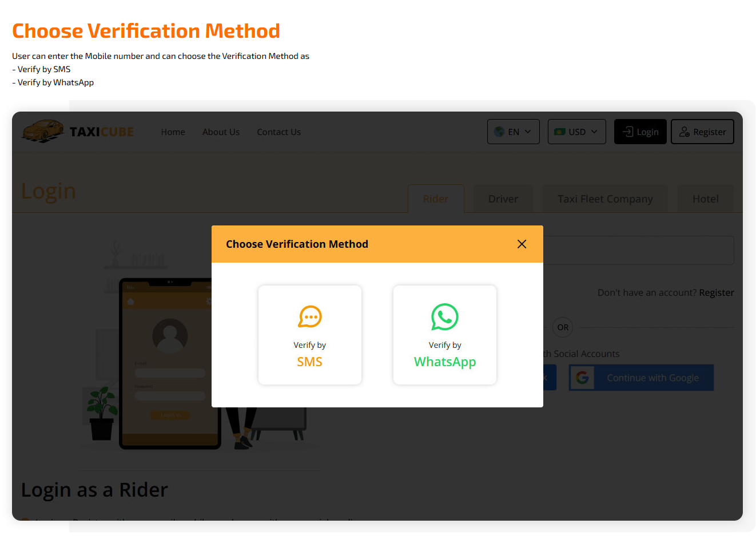Click the Register link beside account prompt
This screenshot has height=555, width=756.
[717, 292]
